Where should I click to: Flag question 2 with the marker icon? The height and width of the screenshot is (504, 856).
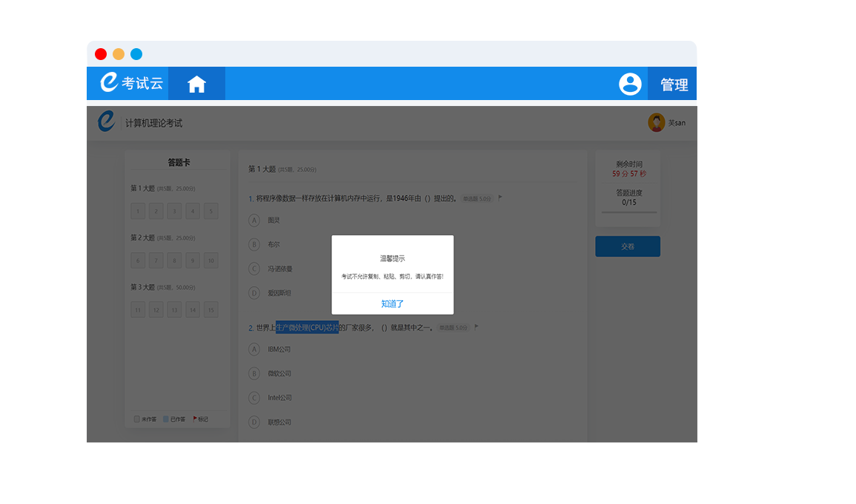[477, 327]
